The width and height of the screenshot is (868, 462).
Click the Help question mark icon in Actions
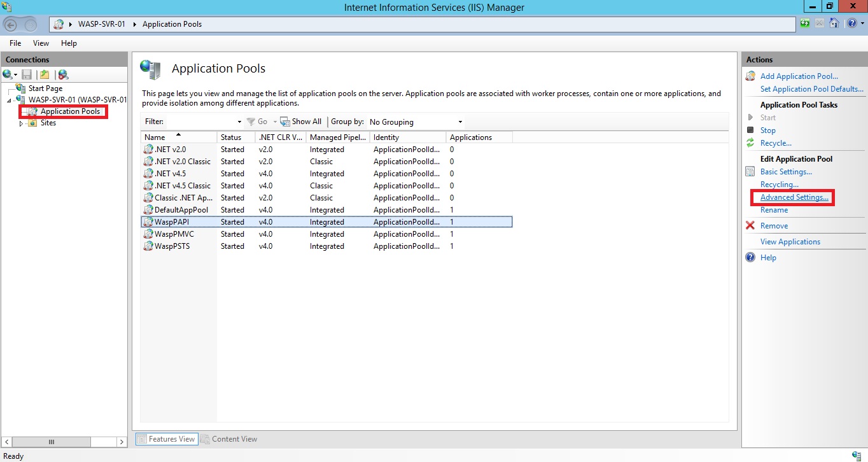[750, 258]
